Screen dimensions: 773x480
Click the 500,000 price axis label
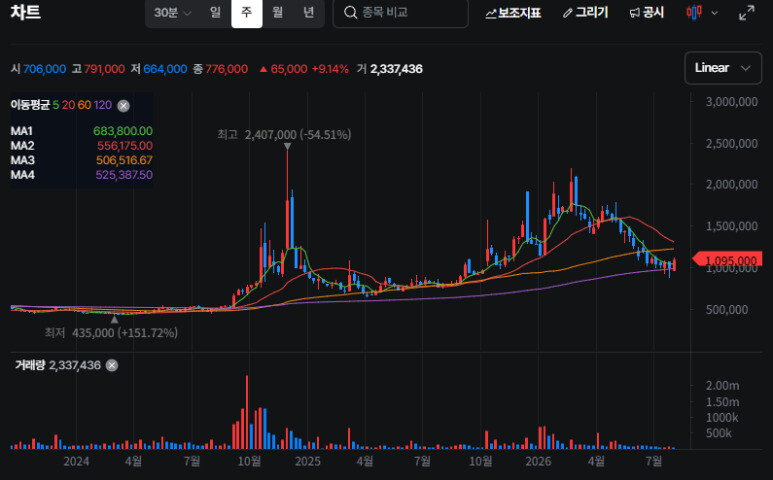727,309
